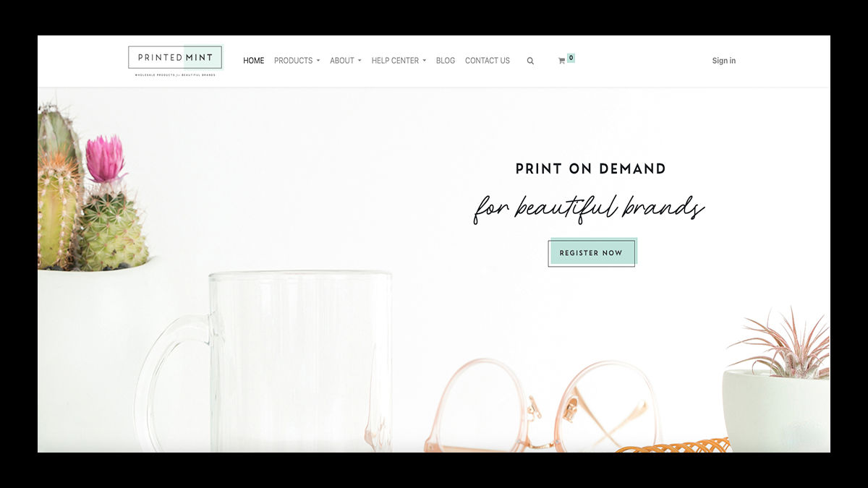The height and width of the screenshot is (488, 868).
Task: Open the Contact Us page
Action: [x=488, y=61]
